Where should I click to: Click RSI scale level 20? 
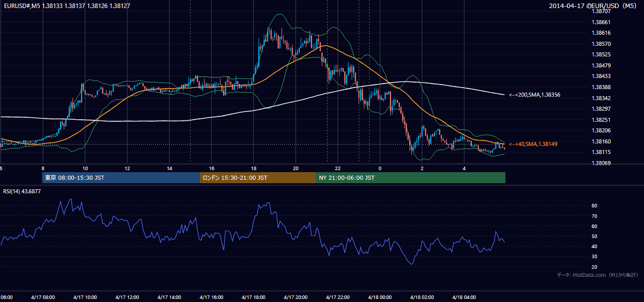(x=595, y=267)
